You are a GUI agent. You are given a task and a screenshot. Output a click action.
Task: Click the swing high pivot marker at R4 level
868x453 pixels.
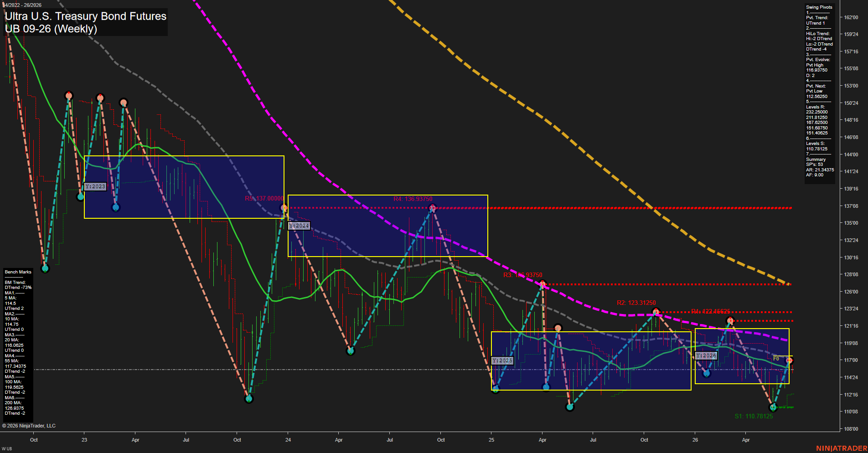tap(433, 208)
